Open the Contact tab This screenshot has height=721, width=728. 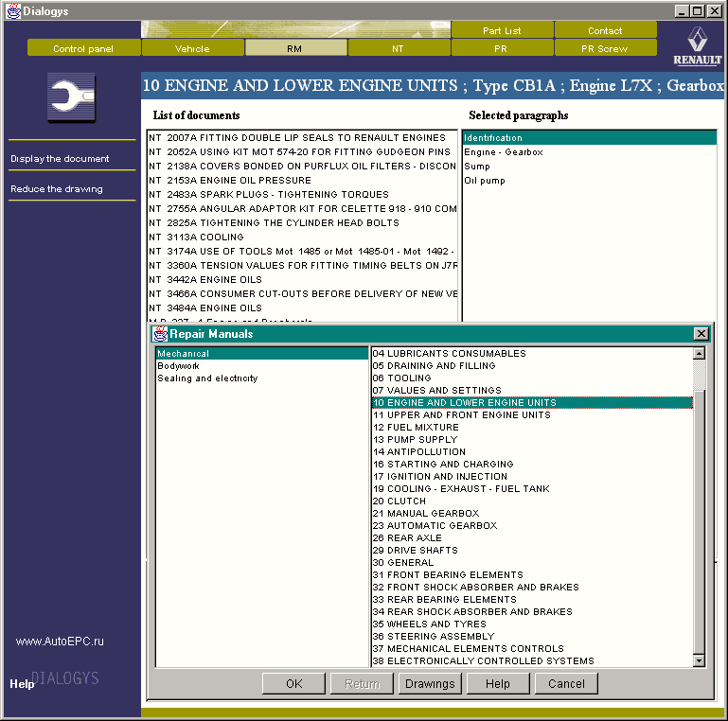pos(605,30)
